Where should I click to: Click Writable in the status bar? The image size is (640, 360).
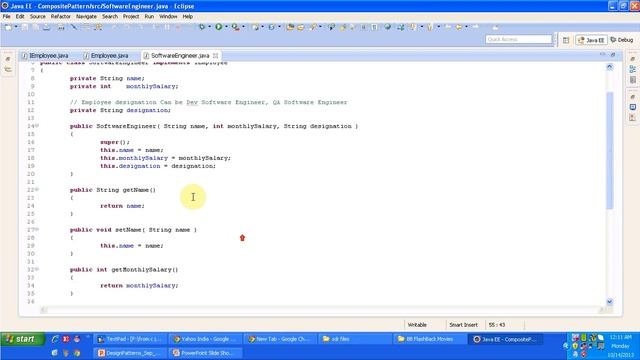(417, 325)
